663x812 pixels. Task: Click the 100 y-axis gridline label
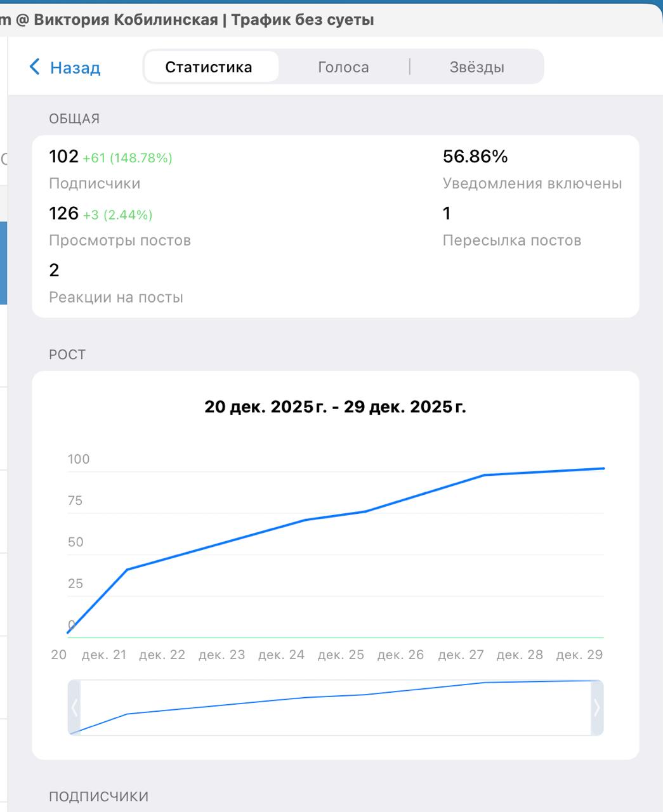(x=79, y=459)
